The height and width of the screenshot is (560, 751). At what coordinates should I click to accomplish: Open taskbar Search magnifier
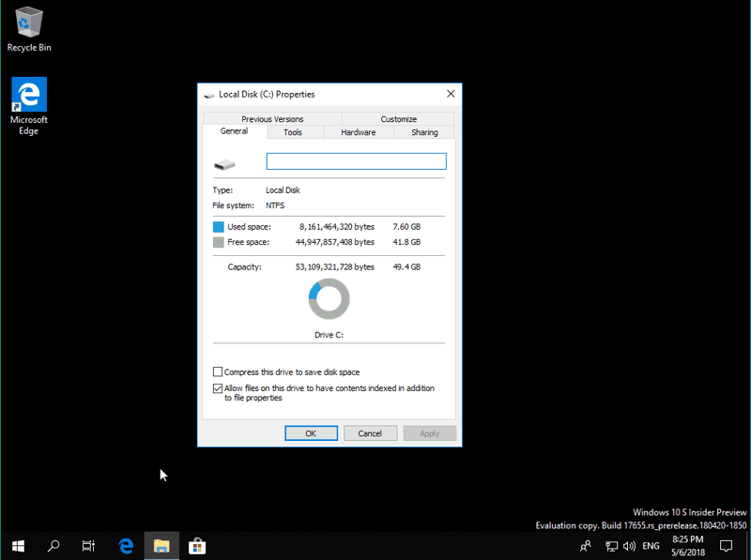coord(54,546)
